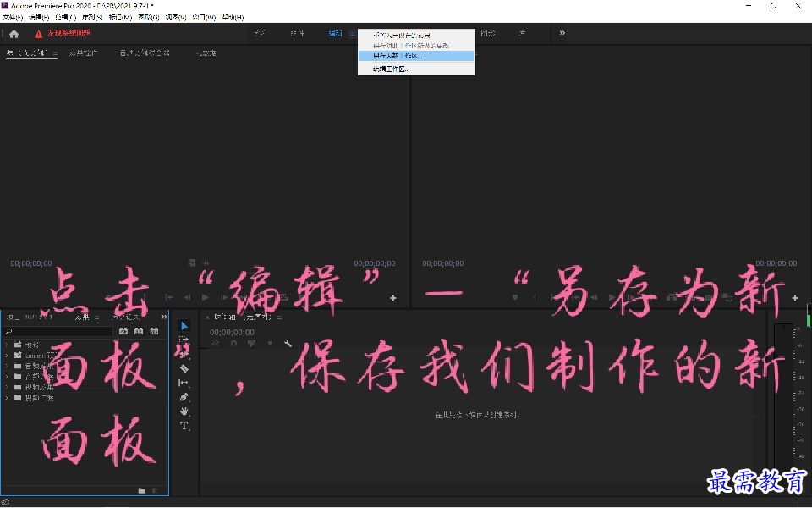Switch to the 音频剪辑混合器 tab
Image resolution: width=812 pixels, height=508 pixels.
(x=145, y=52)
